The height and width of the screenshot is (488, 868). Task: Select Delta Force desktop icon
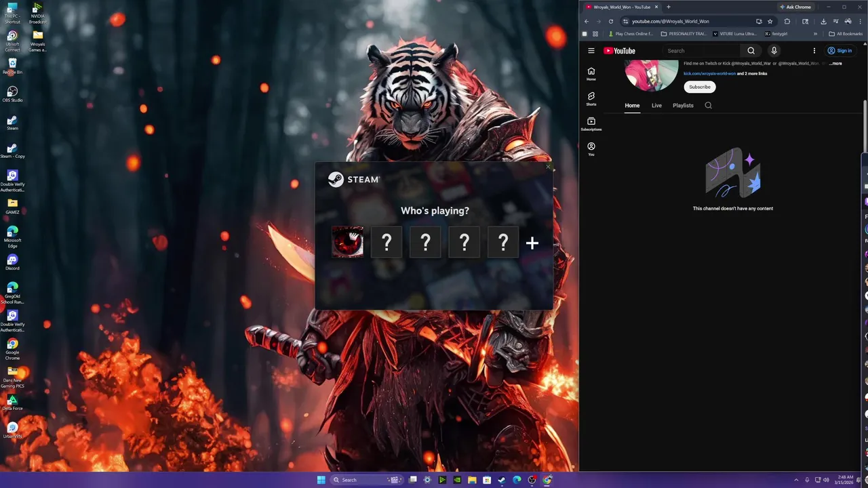12,403
